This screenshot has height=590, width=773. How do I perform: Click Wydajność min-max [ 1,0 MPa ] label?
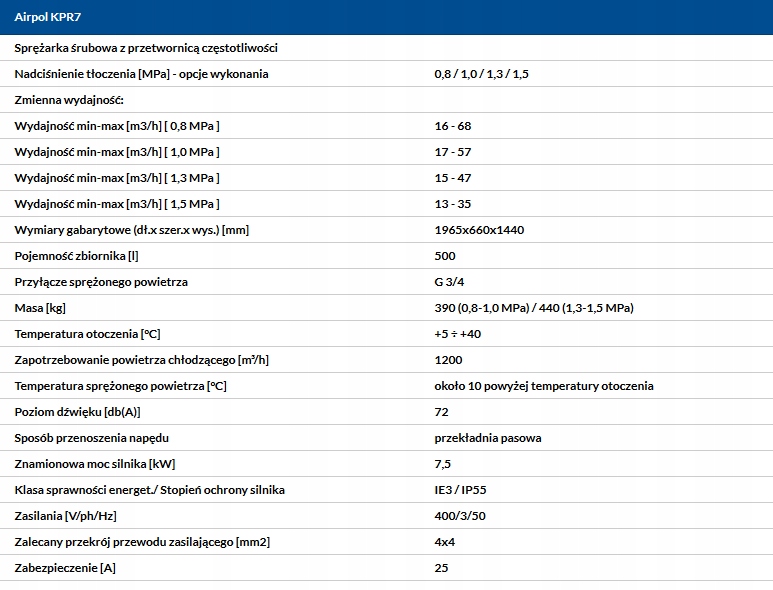tap(117, 152)
